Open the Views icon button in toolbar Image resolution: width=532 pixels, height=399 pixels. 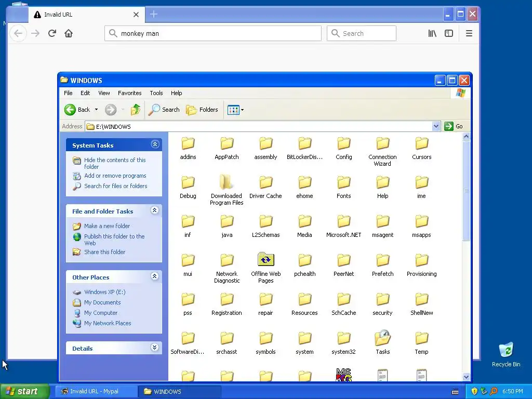click(x=233, y=110)
